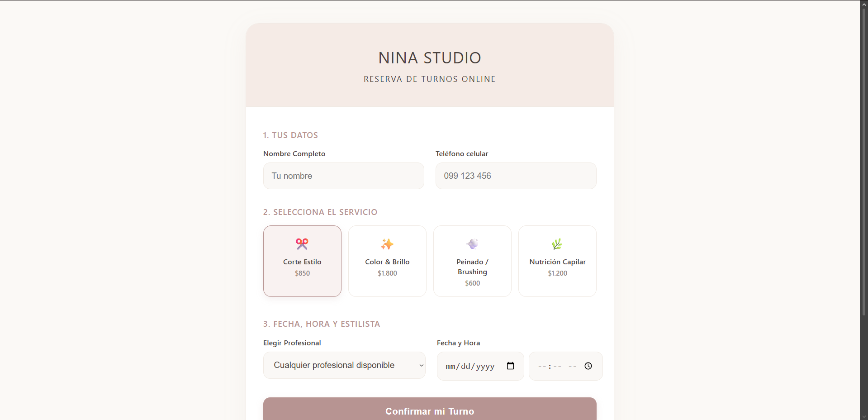Choose the Peinado / Brushing $600 service
This screenshot has height=420, width=868.
472,261
